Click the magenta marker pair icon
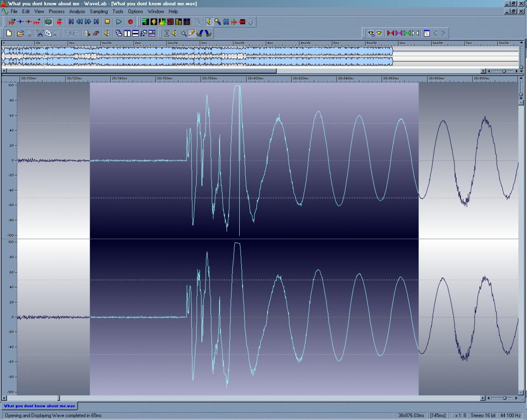Image resolution: width=527 pixels, height=420 pixels. tap(399, 33)
